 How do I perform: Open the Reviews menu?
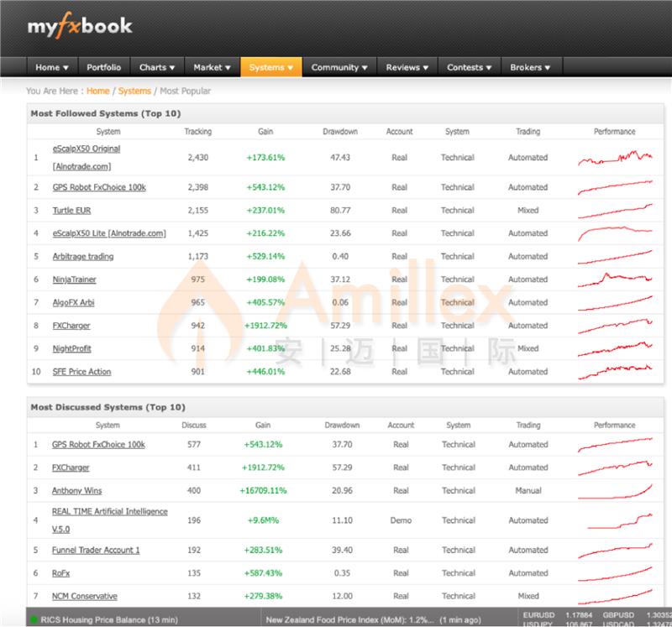click(407, 67)
